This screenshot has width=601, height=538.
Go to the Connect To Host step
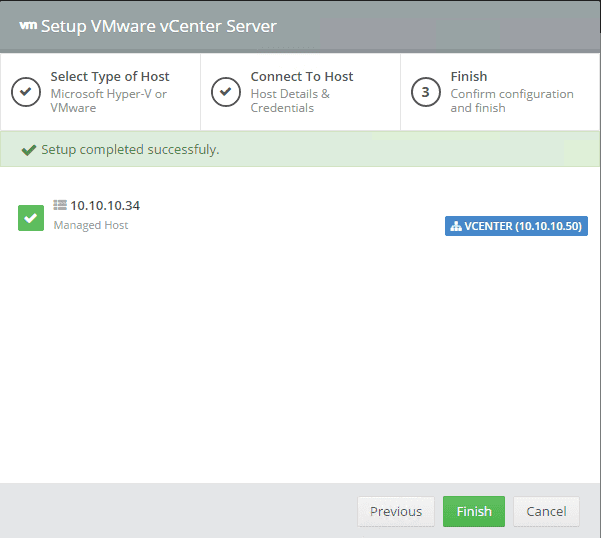pyautogui.click(x=300, y=92)
